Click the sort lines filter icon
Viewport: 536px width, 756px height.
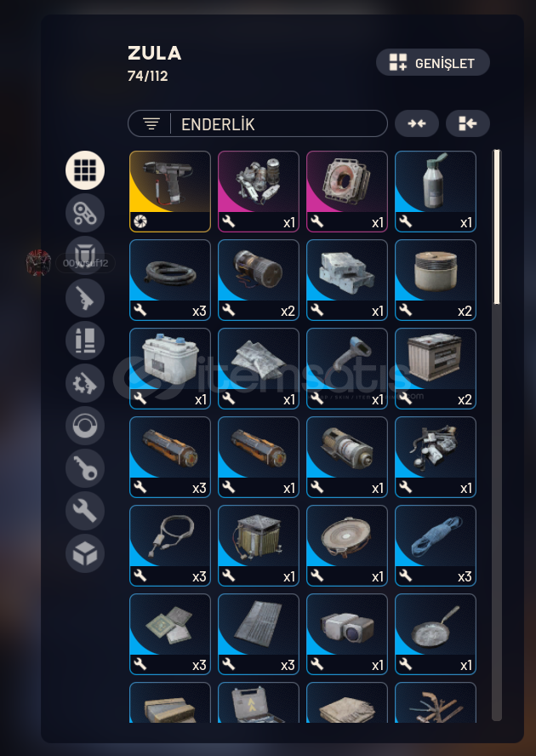151,124
